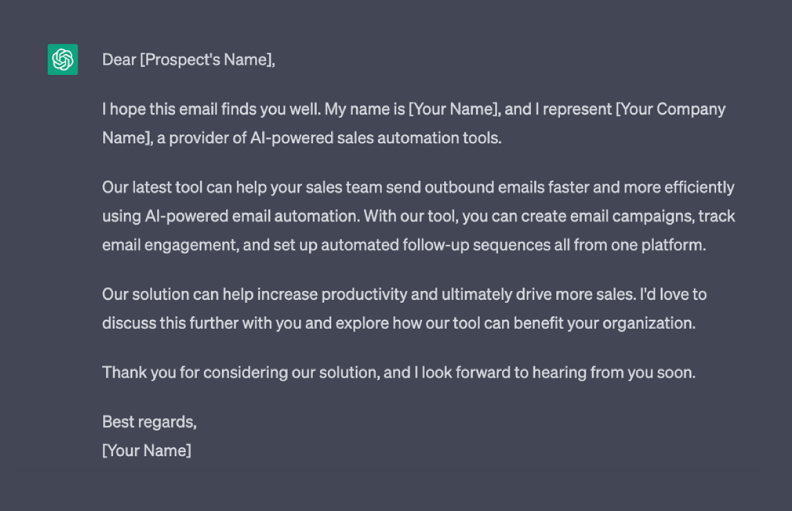Click the text "all from one platform"

[x=629, y=245]
